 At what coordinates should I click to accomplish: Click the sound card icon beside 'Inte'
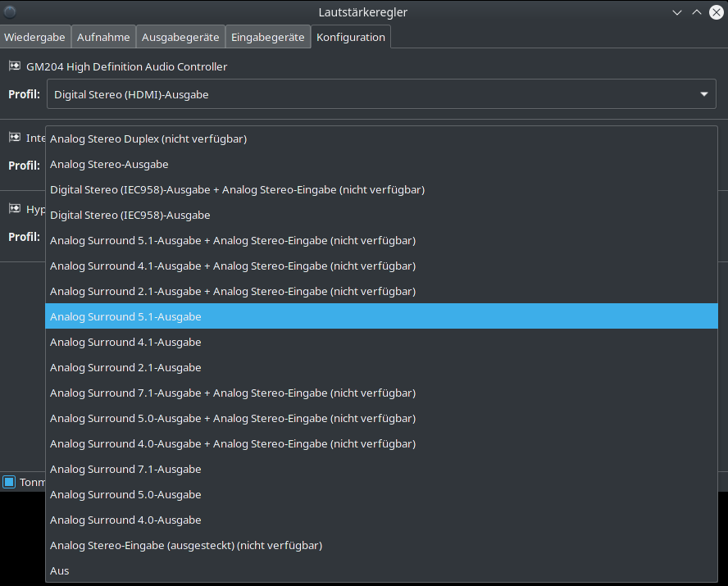point(15,138)
